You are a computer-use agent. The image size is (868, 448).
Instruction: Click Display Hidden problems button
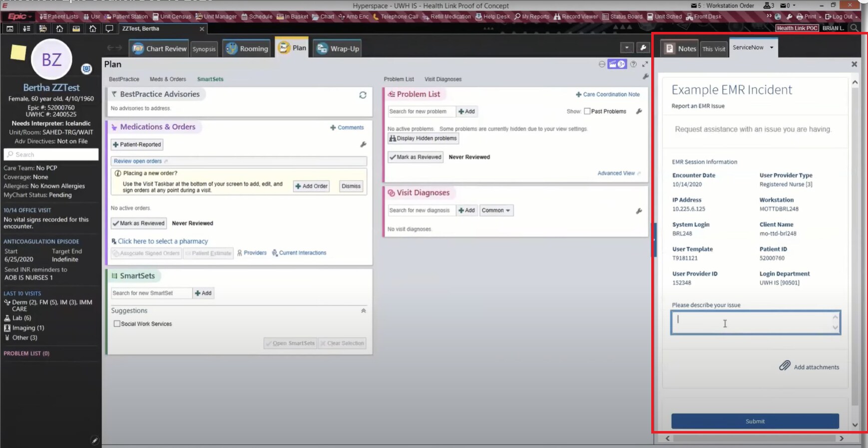coord(423,138)
